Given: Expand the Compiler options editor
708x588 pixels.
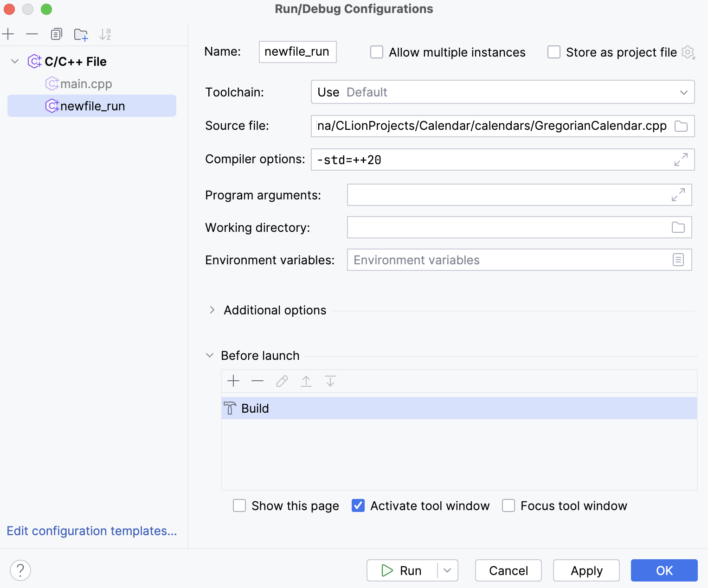Looking at the screenshot, I should coord(680,160).
